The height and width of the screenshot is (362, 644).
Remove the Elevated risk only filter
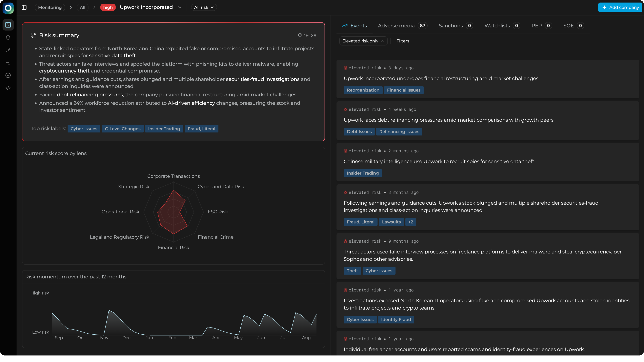pyautogui.click(x=382, y=41)
